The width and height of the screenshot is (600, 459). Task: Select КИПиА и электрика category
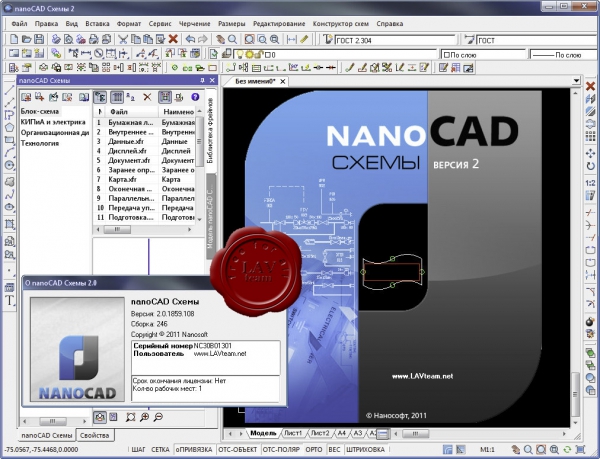click(x=53, y=122)
